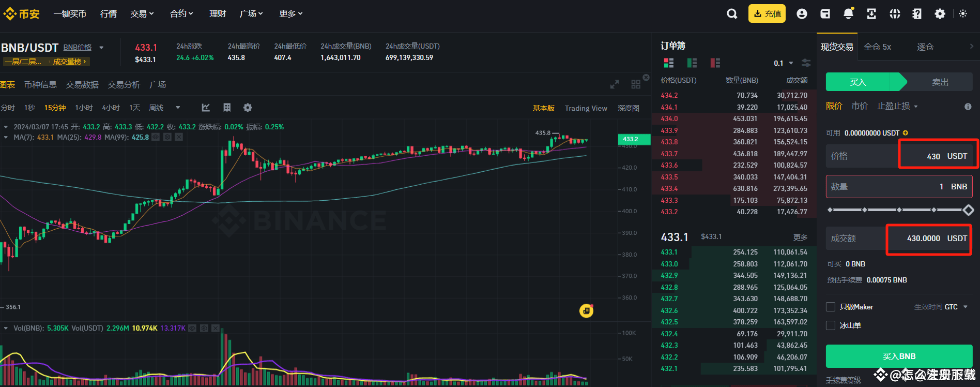Expand the 止盈止损 order type dropdown
Screen dimensions: 980x387
(897, 106)
